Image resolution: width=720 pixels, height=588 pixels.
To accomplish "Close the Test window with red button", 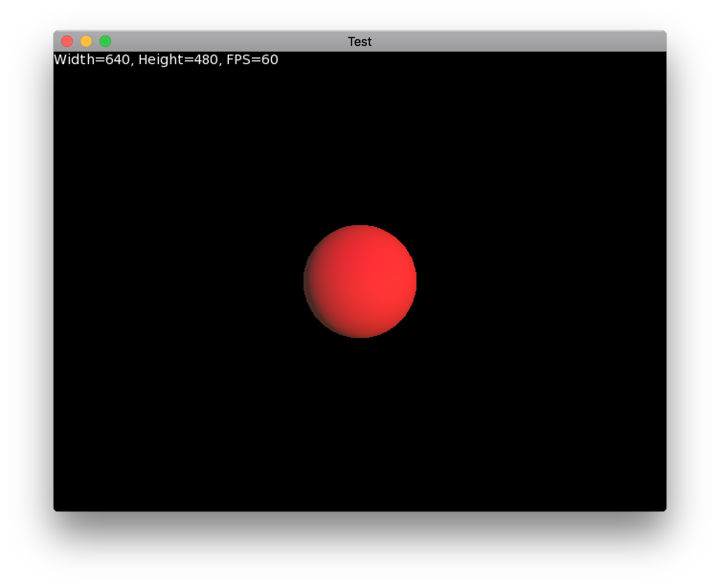I will click(67, 42).
